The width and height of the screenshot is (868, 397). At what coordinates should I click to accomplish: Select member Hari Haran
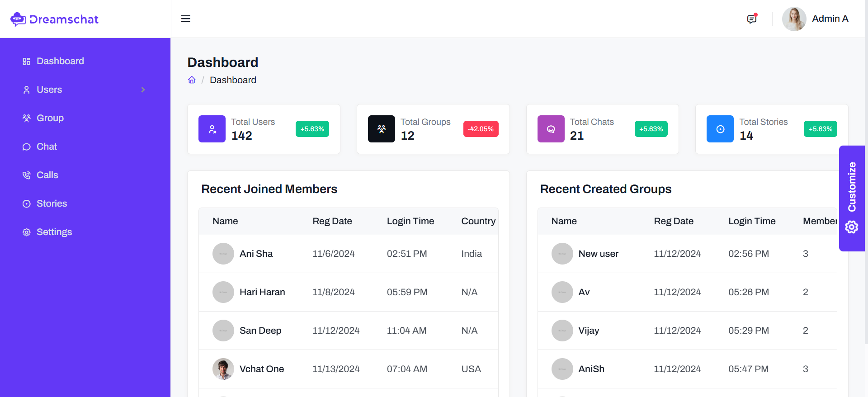262,292
